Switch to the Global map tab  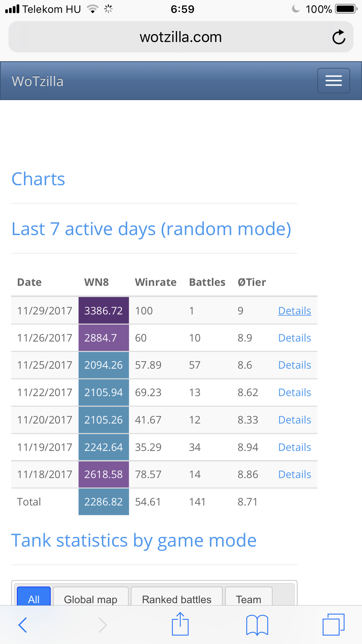91,596
